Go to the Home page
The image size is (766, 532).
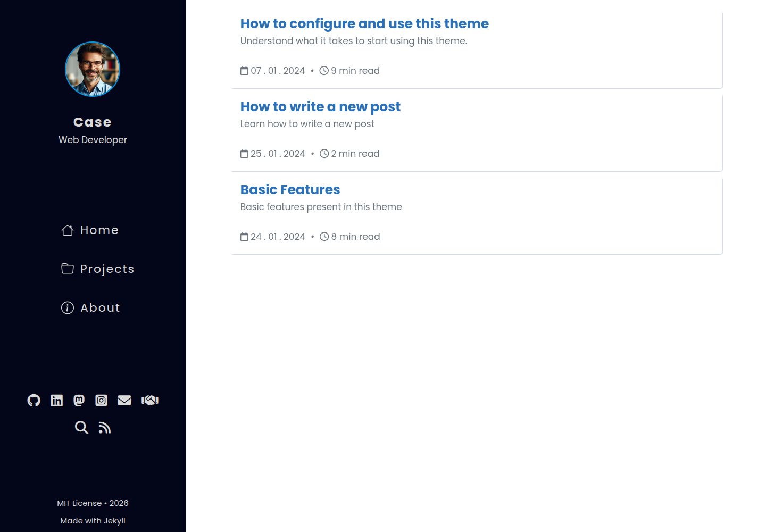(90, 230)
